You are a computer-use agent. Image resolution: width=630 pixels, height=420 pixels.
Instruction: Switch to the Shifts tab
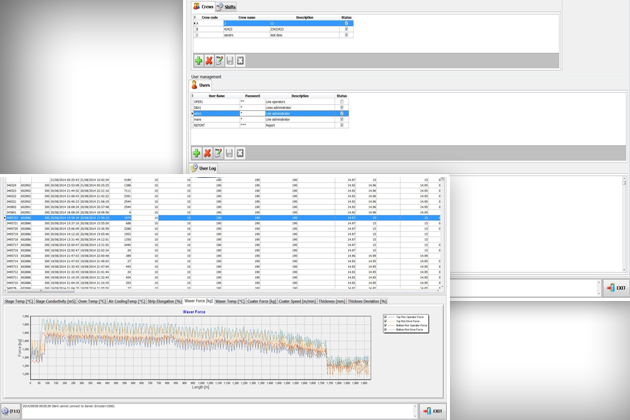point(227,7)
